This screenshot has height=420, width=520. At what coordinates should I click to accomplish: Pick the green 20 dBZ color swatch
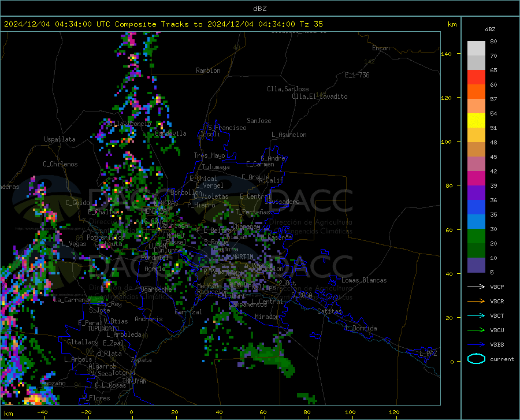pyautogui.click(x=476, y=236)
